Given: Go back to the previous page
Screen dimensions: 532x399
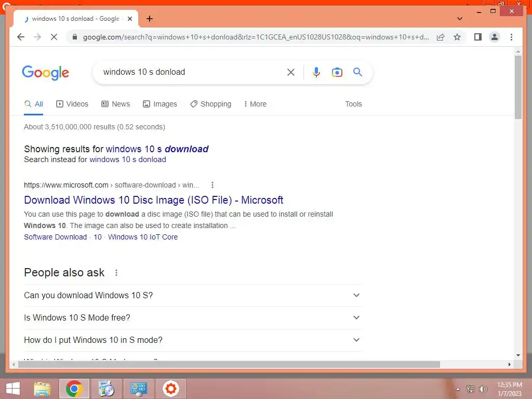Looking at the screenshot, I should point(21,37).
